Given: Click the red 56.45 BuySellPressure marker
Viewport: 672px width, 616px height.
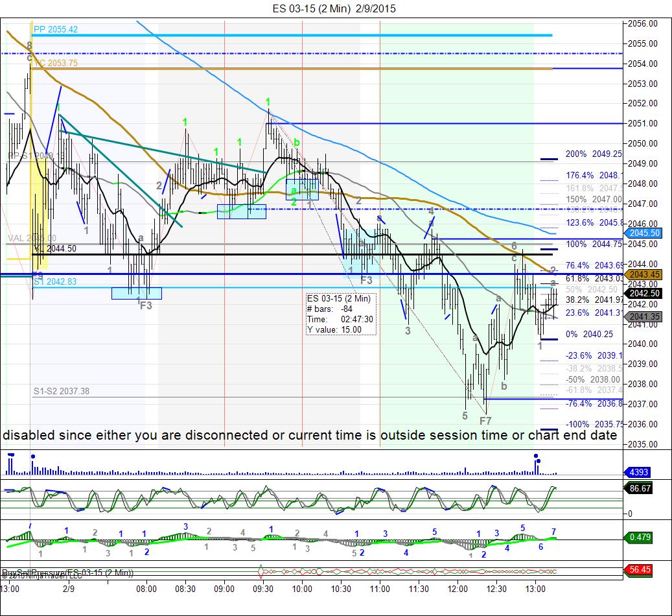Looking at the screenshot, I should click(x=638, y=570).
